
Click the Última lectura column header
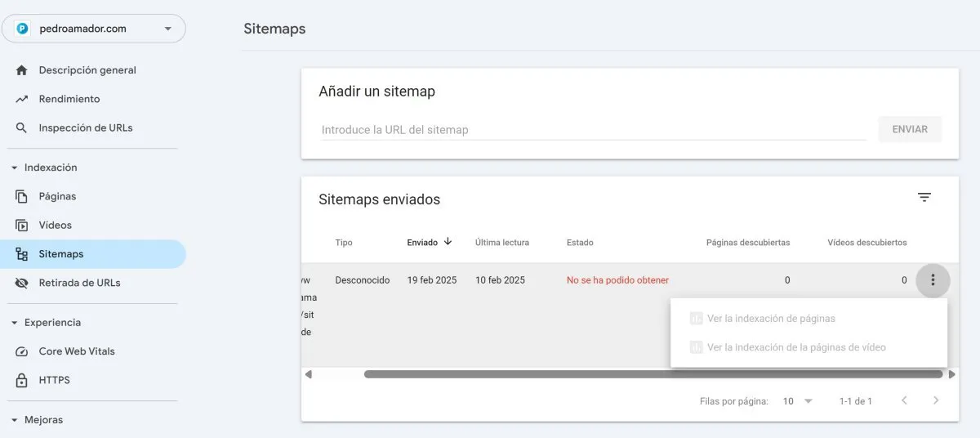[x=502, y=243]
